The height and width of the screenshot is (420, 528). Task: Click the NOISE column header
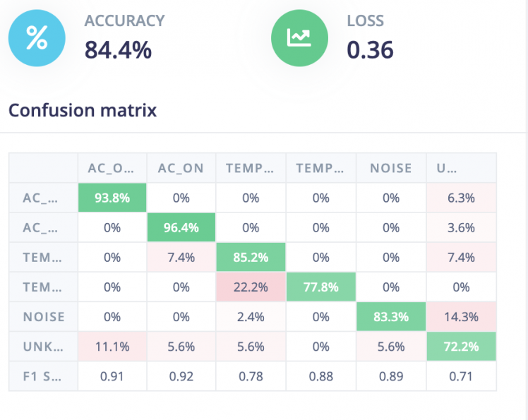pos(391,168)
